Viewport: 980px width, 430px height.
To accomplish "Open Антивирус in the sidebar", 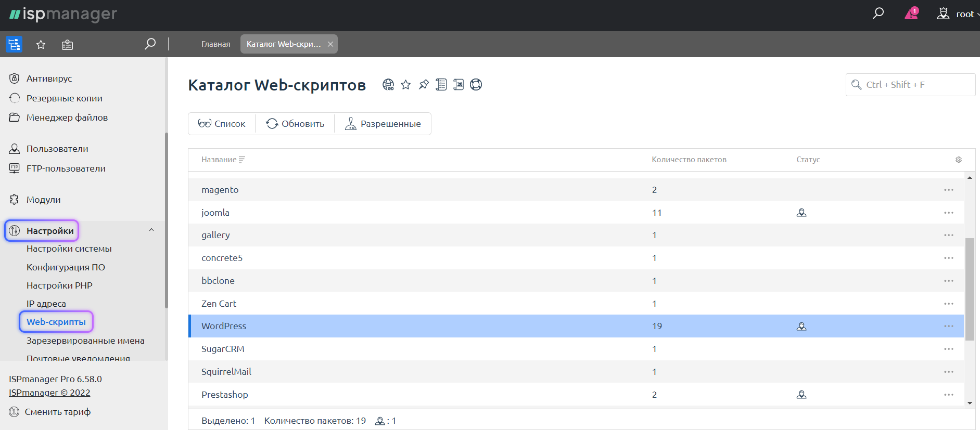I will tap(49, 79).
